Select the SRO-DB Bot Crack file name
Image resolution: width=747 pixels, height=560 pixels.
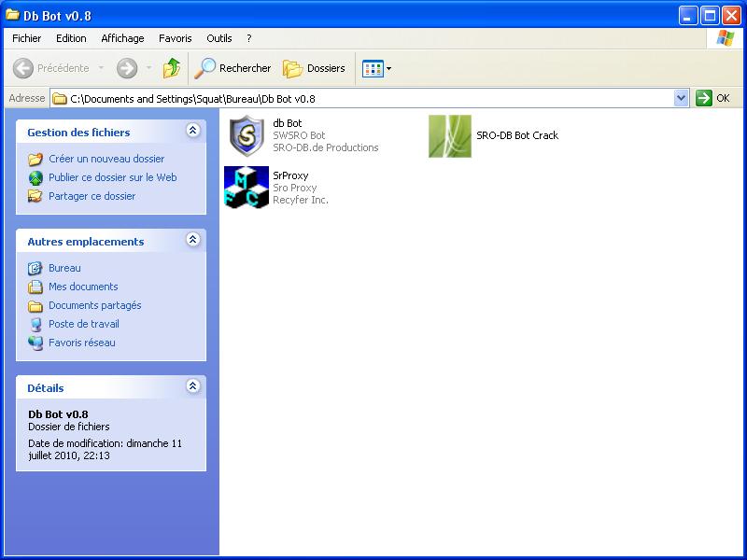[517, 135]
